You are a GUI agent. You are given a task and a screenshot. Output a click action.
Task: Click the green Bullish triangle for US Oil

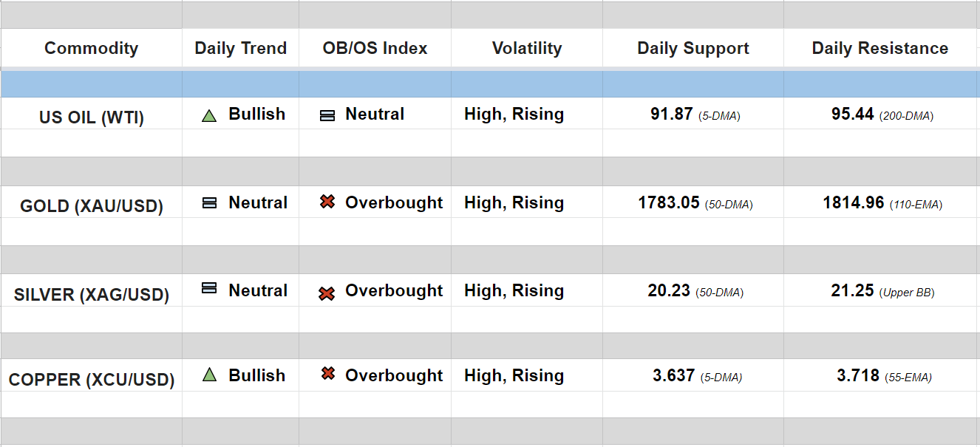209,115
